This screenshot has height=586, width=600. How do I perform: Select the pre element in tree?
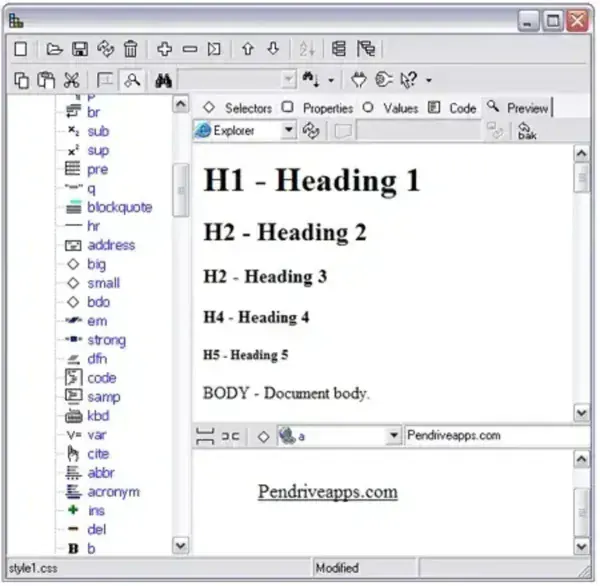(97, 170)
